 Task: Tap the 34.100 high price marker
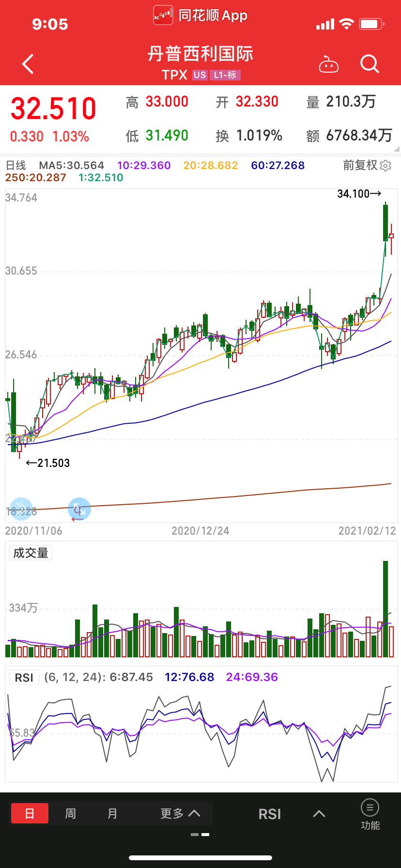pos(359,194)
